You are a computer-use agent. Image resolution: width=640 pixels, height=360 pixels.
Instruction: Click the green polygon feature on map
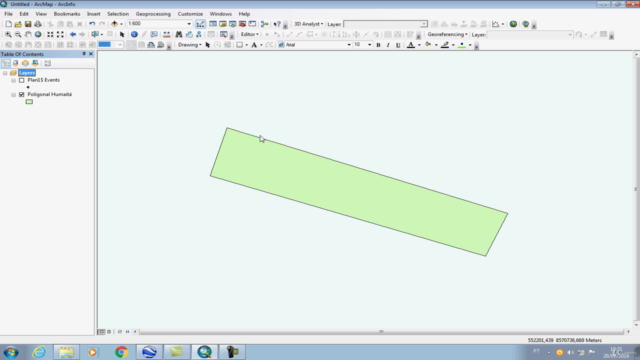point(359,192)
